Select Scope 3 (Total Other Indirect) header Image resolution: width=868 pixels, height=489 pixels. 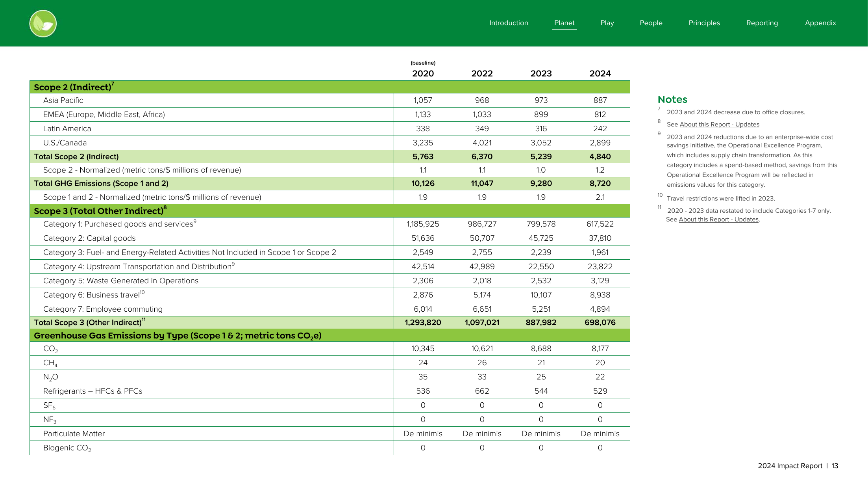click(329, 211)
